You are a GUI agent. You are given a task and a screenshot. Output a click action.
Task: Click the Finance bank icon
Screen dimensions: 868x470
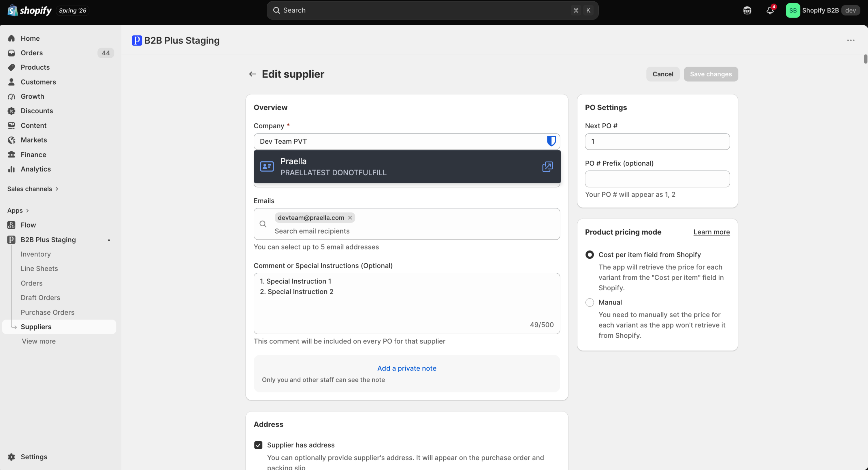12,155
